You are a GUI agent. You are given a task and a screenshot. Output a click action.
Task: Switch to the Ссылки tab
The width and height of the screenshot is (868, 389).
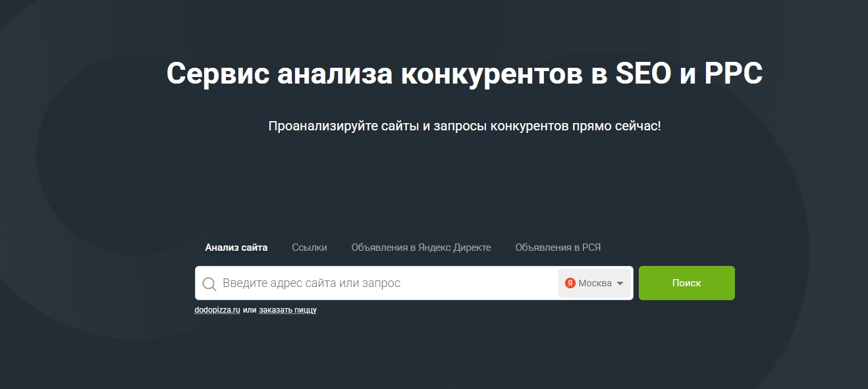tap(310, 247)
